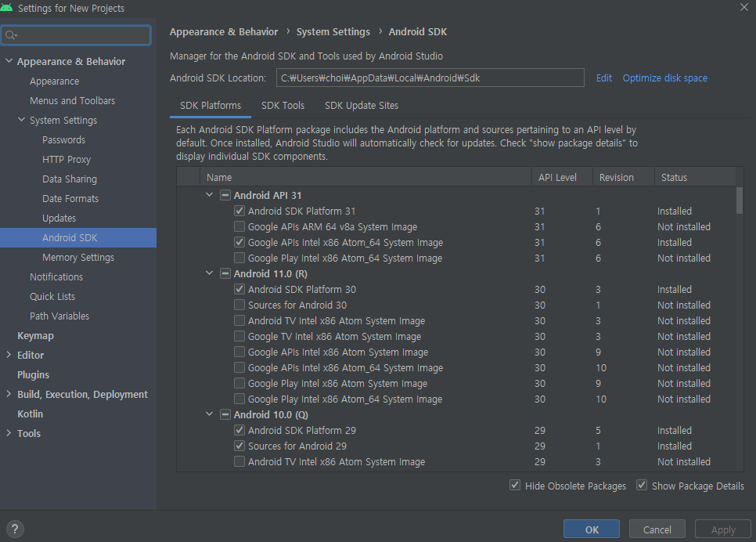This screenshot has height=542, width=756.
Task: Click the Edit SDK location link
Action: pyautogui.click(x=603, y=78)
